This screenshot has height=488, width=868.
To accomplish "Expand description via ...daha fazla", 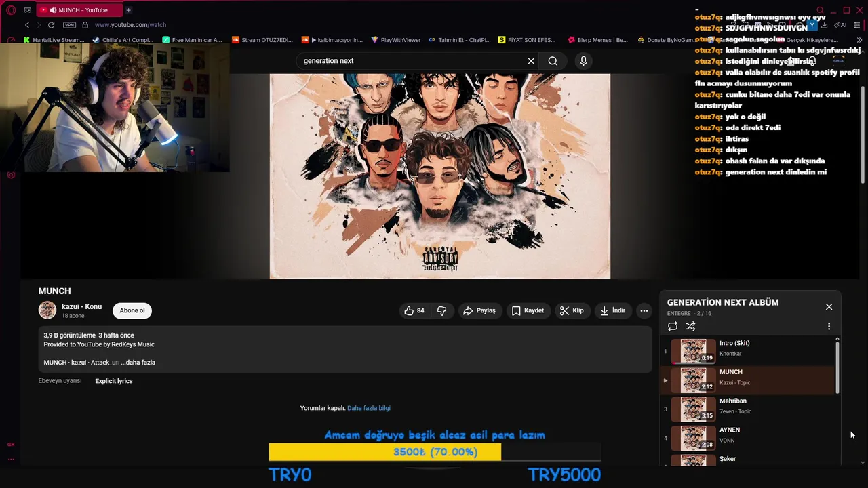I will 138,363.
